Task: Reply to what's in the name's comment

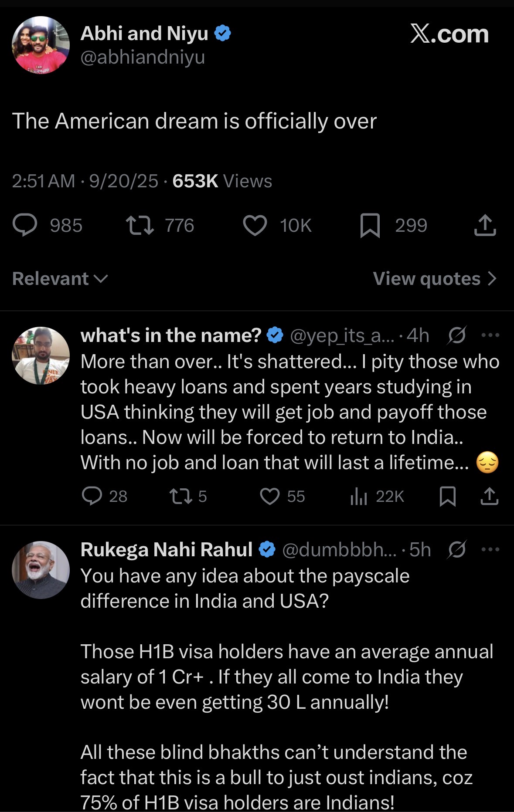Action: (x=92, y=496)
